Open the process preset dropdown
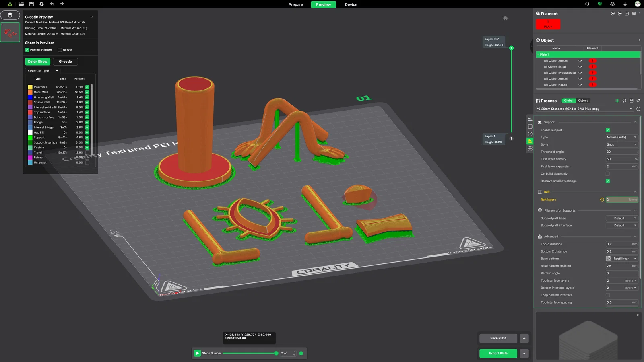Image resolution: width=644 pixels, height=362 pixels. pyautogui.click(x=584, y=109)
